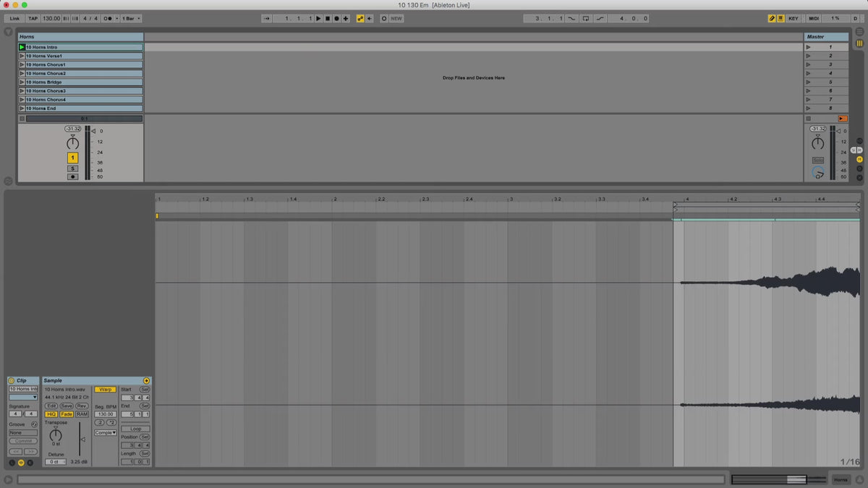Open the Complex warp mode dropdown

(105, 432)
